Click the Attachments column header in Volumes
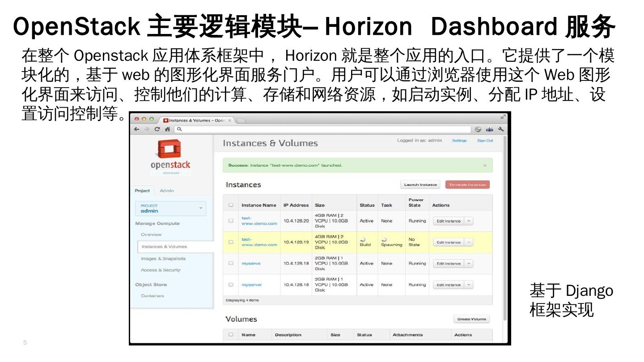This screenshot has height=362, width=644. 407,335
